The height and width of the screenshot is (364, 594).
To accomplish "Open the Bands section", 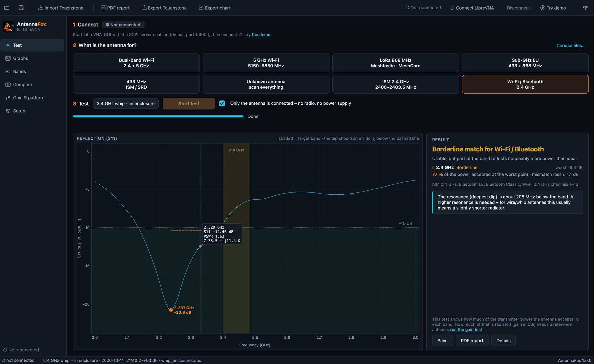I will coord(32,71).
